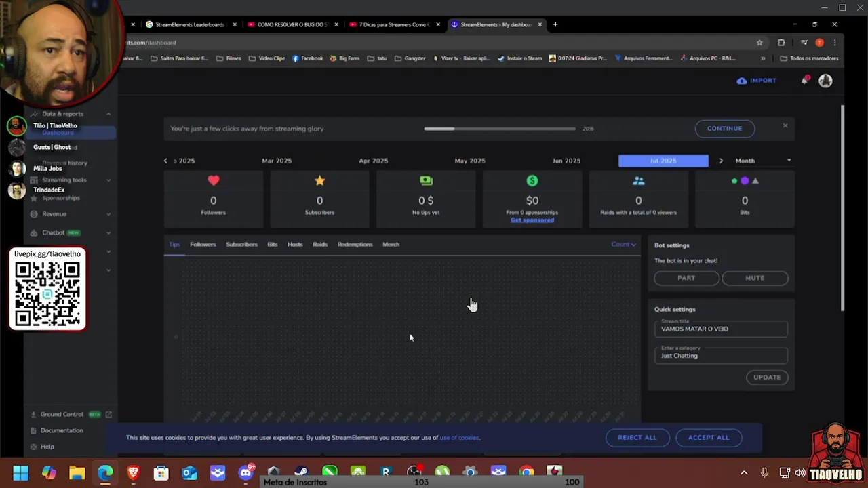Image resolution: width=868 pixels, height=488 pixels.
Task: Open the browser extensions puzzle icon
Action: 781,42
